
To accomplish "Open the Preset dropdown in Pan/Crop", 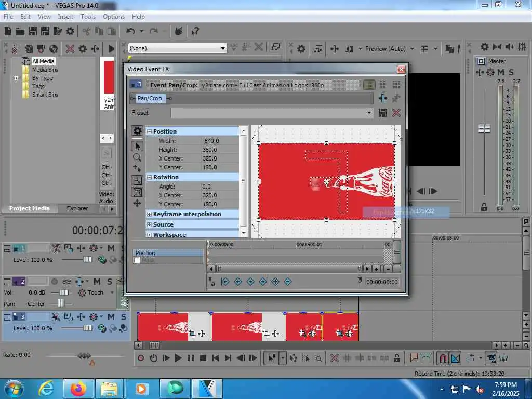I will 369,113.
